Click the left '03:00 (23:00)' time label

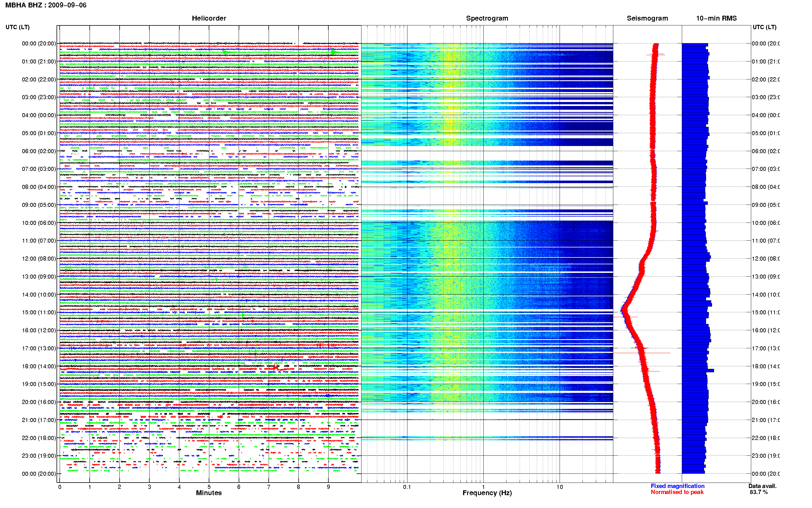(x=39, y=97)
